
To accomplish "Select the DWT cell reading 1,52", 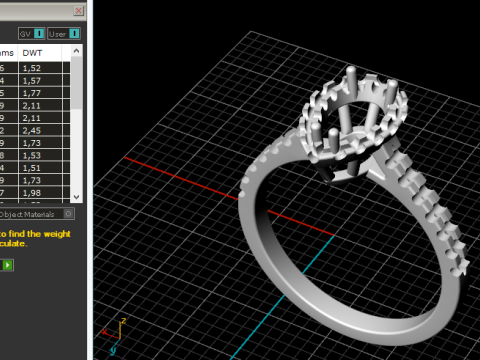I will 40,68.
